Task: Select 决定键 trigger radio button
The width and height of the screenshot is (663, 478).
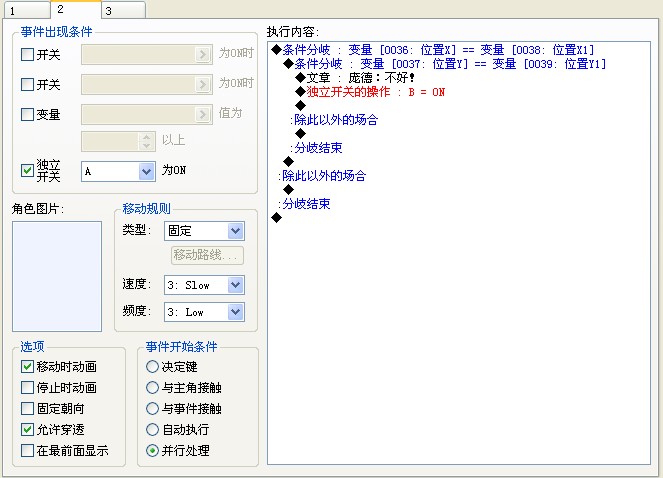Action: click(x=152, y=366)
